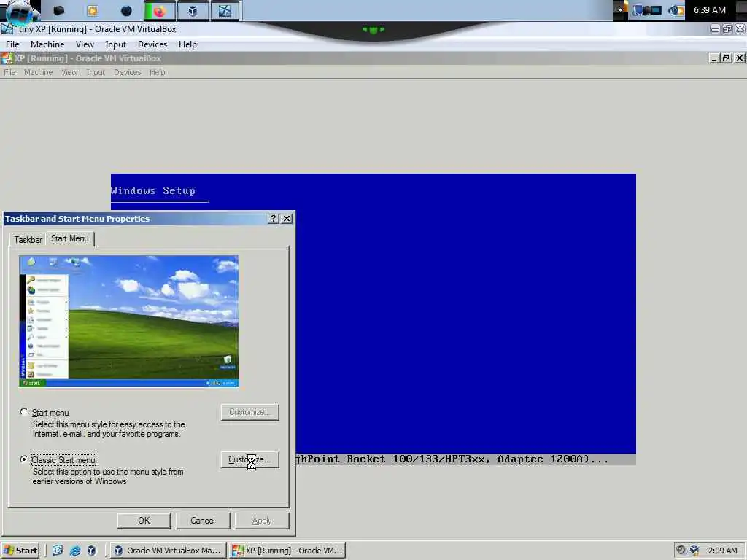This screenshot has width=747, height=560.
Task: Click the Cancel button
Action: point(203,521)
